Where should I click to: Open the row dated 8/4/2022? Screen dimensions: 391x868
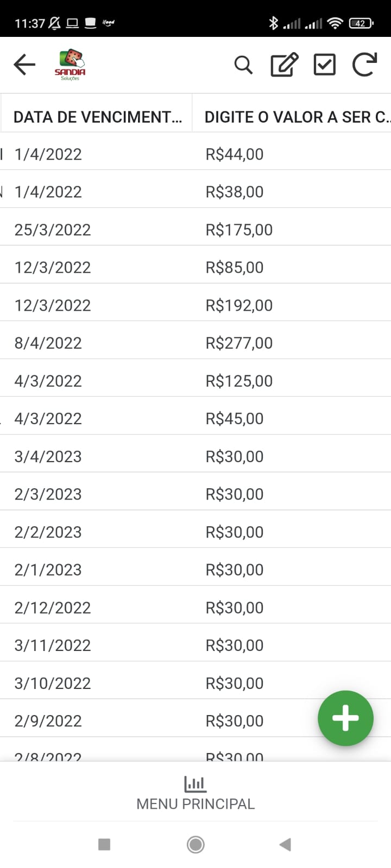coord(48,343)
